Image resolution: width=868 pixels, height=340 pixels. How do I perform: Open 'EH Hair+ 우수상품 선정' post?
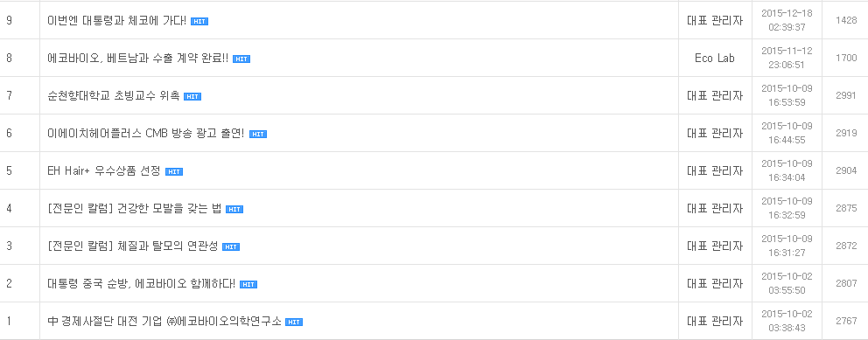point(105,171)
